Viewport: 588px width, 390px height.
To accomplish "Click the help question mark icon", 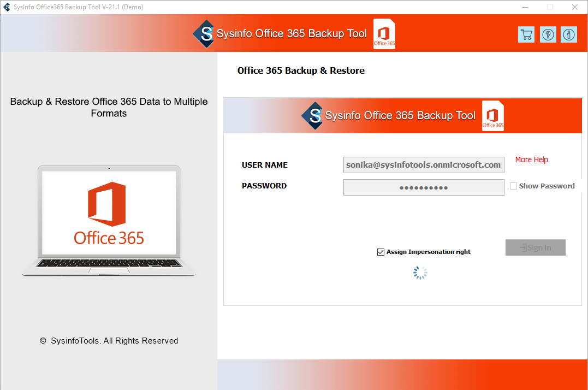I will coord(548,34).
